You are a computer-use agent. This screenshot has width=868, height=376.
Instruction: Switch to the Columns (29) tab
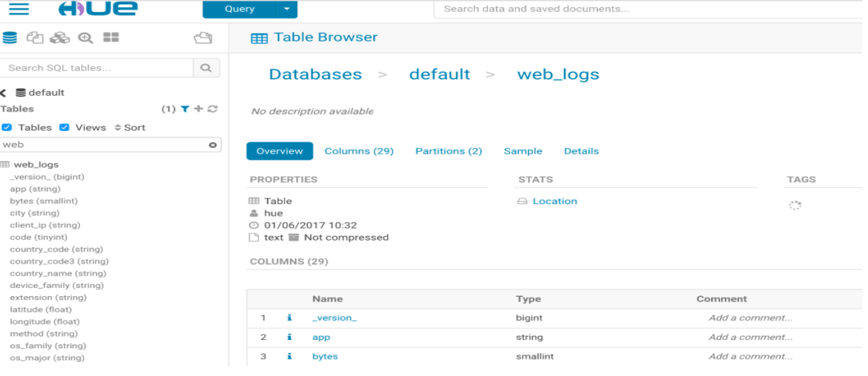coord(359,151)
